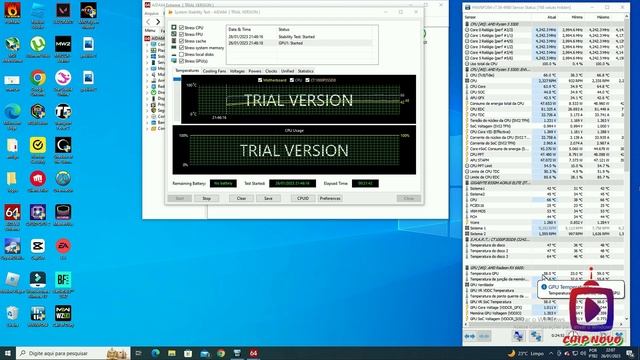Enable the Stress local disks checkbox
The height and width of the screenshot is (360, 640).
[x=182, y=54]
